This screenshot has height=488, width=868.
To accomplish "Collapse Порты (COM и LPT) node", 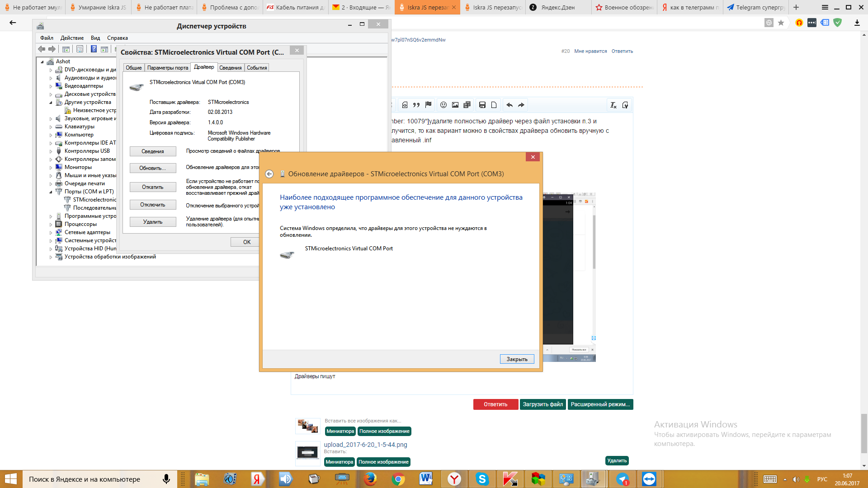I will click(51, 192).
